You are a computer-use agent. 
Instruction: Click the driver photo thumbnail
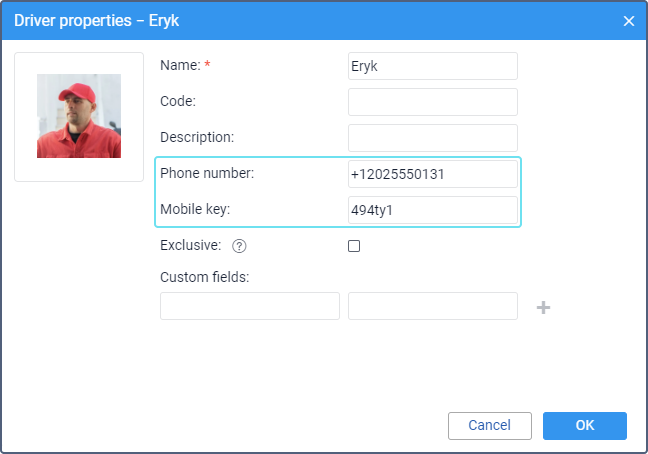coord(79,116)
